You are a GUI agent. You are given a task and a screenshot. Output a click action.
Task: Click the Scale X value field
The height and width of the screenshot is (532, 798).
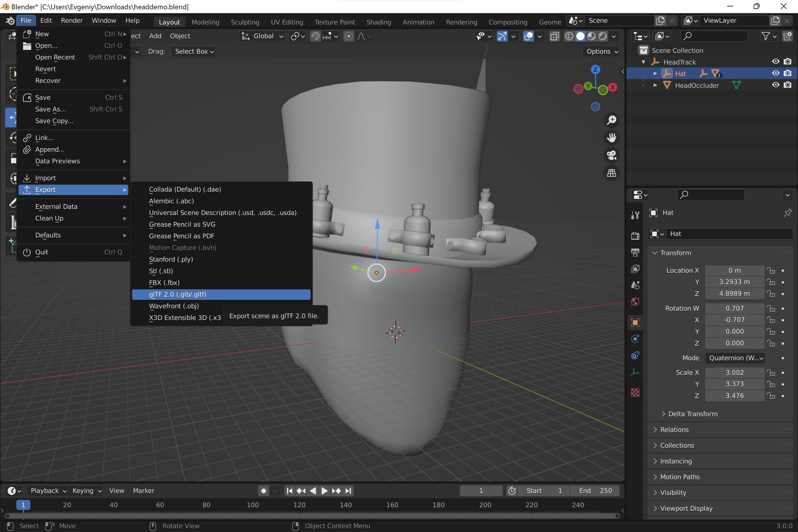coord(734,372)
